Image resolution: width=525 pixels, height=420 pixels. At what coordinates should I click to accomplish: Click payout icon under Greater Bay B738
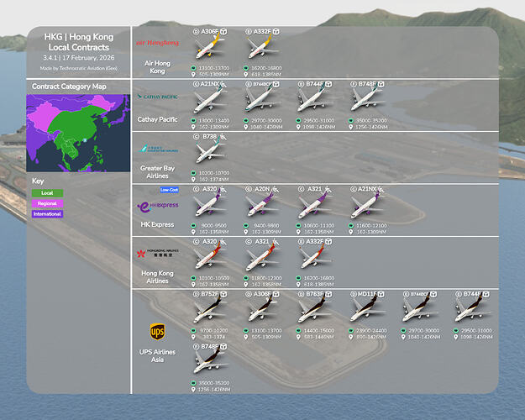tap(193, 173)
